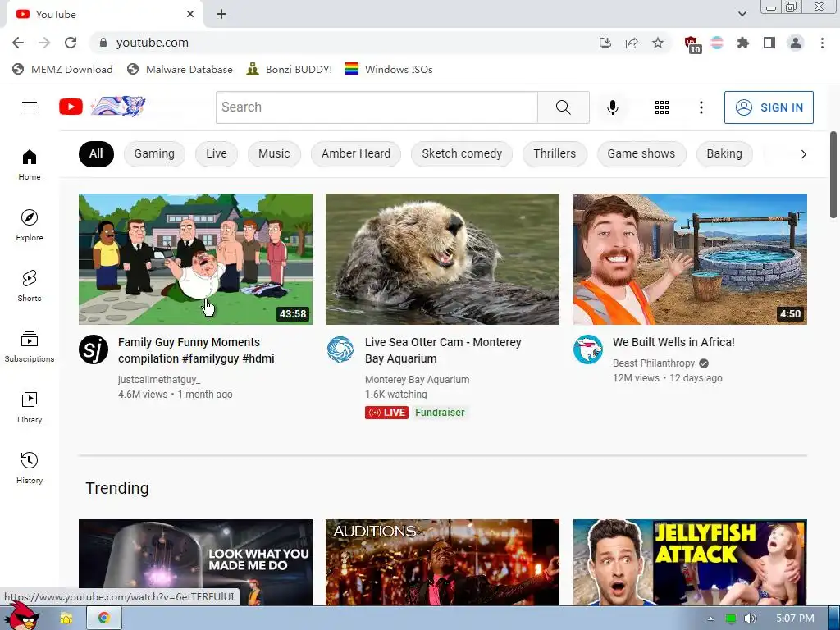
Task: Open the Bonzi BUDDY! bookmark
Action: tap(290, 70)
